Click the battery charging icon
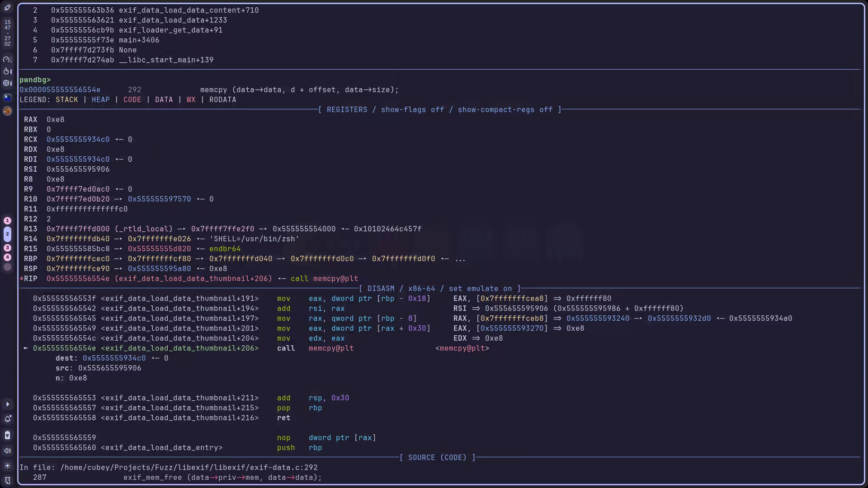This screenshot has height=488, width=868. point(7,435)
